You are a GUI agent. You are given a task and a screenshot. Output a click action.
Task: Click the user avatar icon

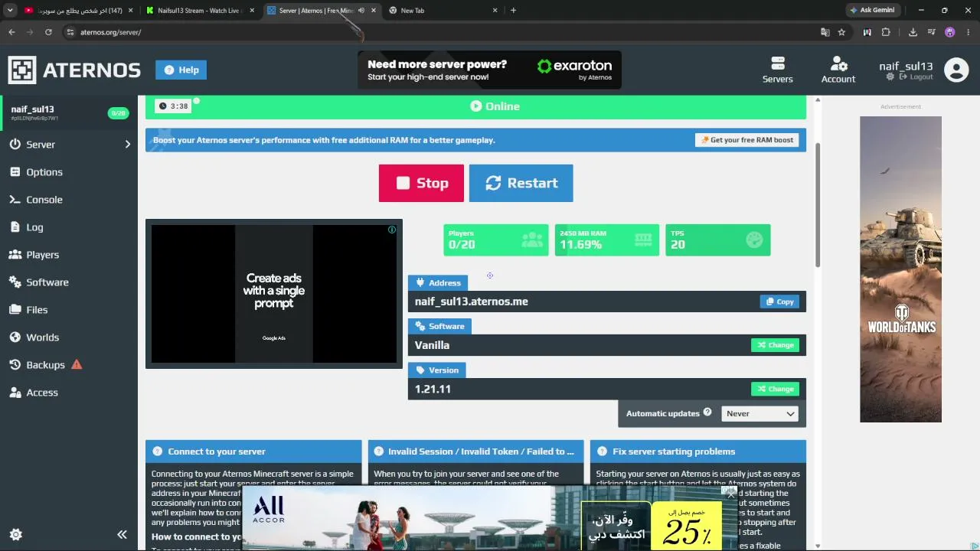pyautogui.click(x=956, y=70)
